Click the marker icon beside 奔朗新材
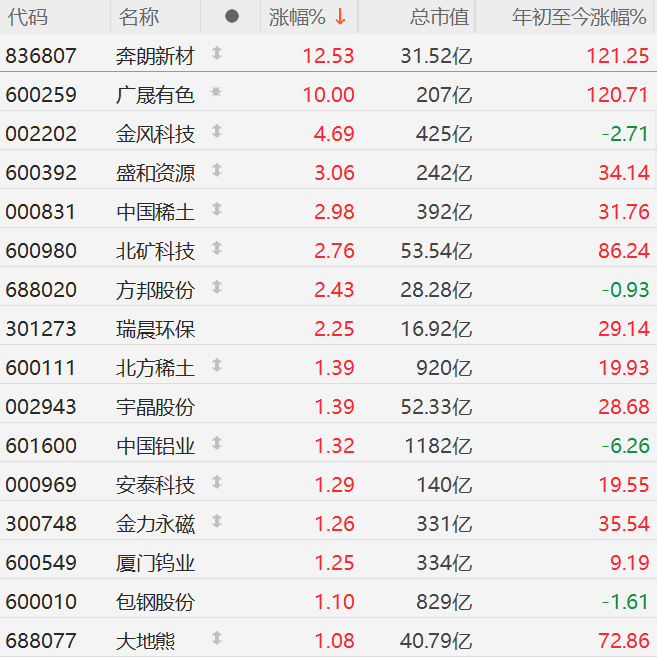This screenshot has height=657, width=657. point(217,53)
